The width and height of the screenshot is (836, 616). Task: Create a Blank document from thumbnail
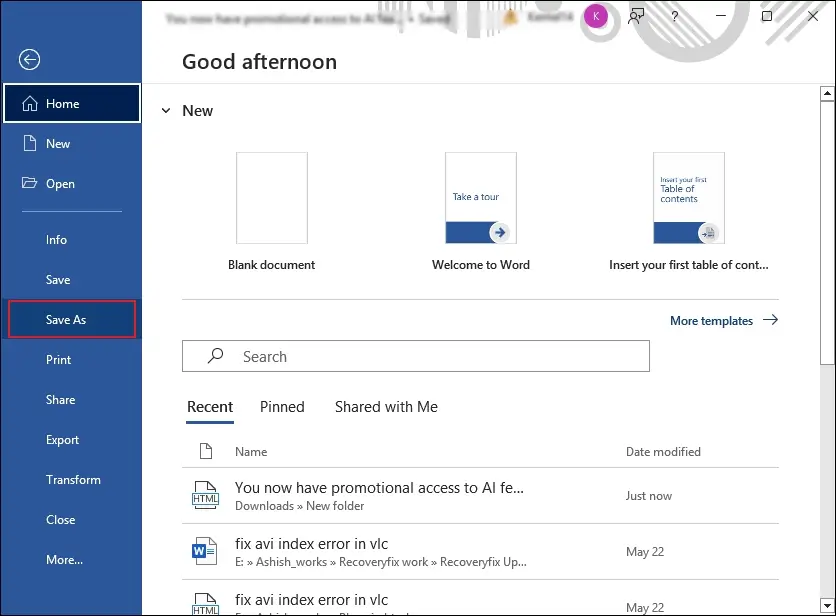[272, 198]
